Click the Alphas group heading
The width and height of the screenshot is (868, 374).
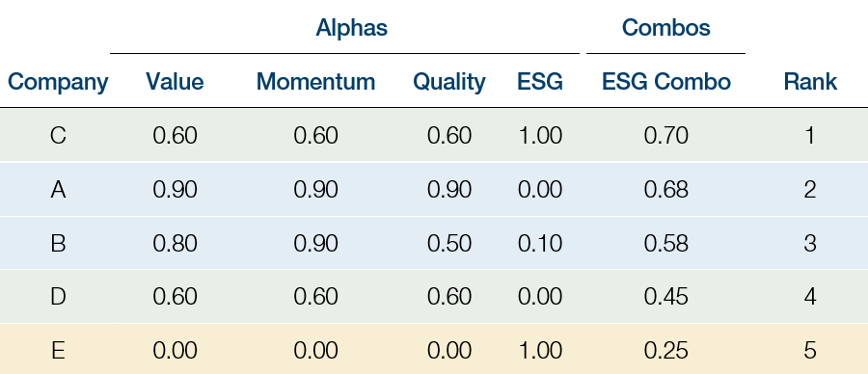pyautogui.click(x=351, y=28)
